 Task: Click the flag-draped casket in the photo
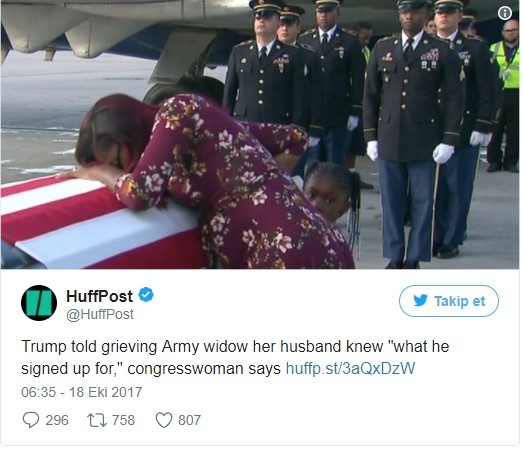point(97,223)
